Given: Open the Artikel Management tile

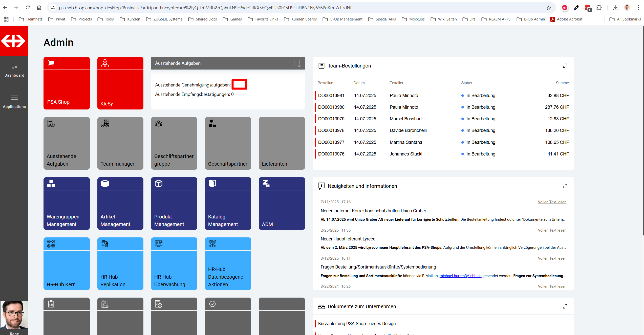Looking at the screenshot, I should coord(120,204).
